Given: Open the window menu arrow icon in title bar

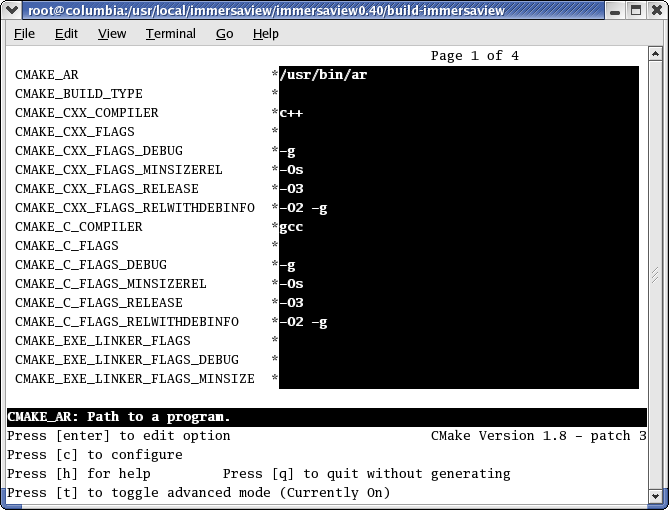Looking at the screenshot, I should [12, 9].
